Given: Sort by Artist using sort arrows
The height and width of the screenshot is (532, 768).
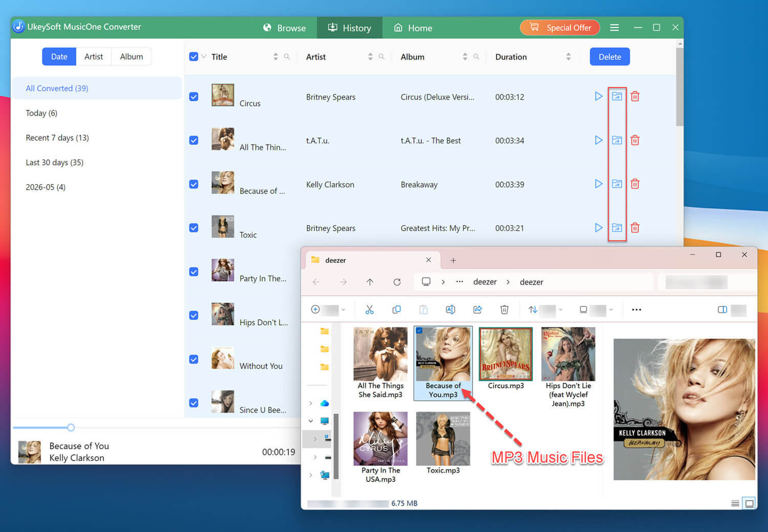Looking at the screenshot, I should click(370, 57).
